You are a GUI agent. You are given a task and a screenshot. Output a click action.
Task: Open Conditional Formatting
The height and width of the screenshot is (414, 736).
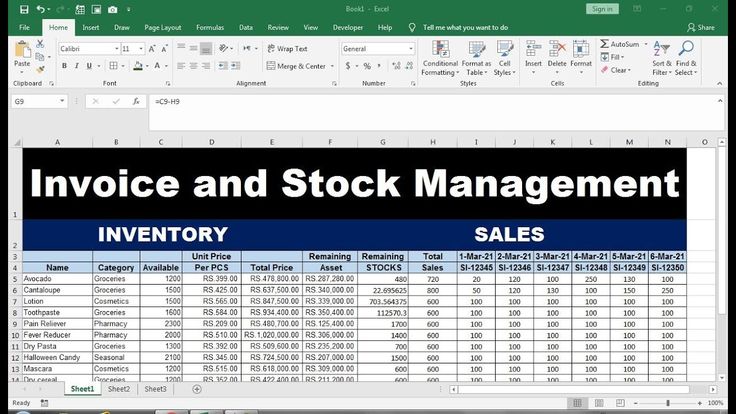pos(440,58)
